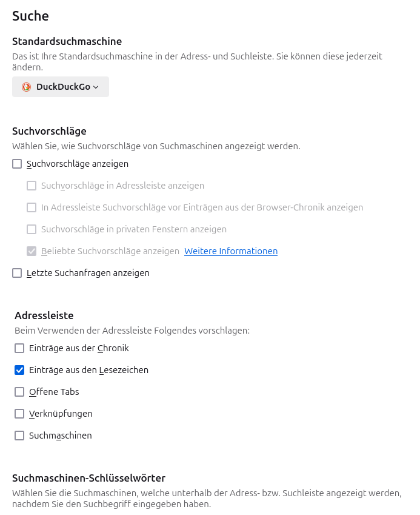Toggle the 'Beliebte Suchvorschläge anzeigen' checkbox
Screen dimensions: 420x515
click(x=32, y=251)
